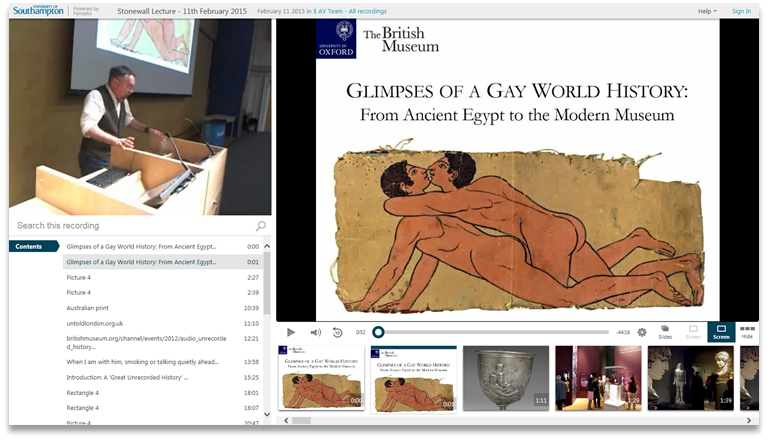Play the lecture recording
Viewport: 768px width, 440px height.
click(291, 332)
